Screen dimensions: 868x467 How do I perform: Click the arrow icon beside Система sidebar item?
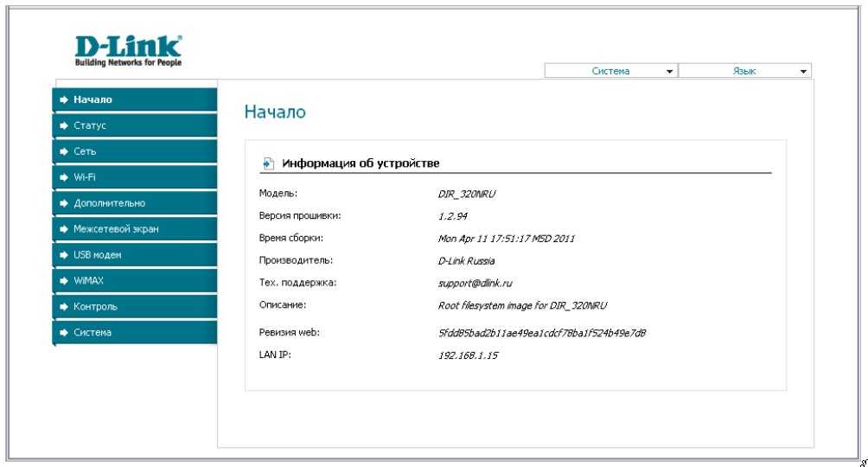tap(64, 332)
